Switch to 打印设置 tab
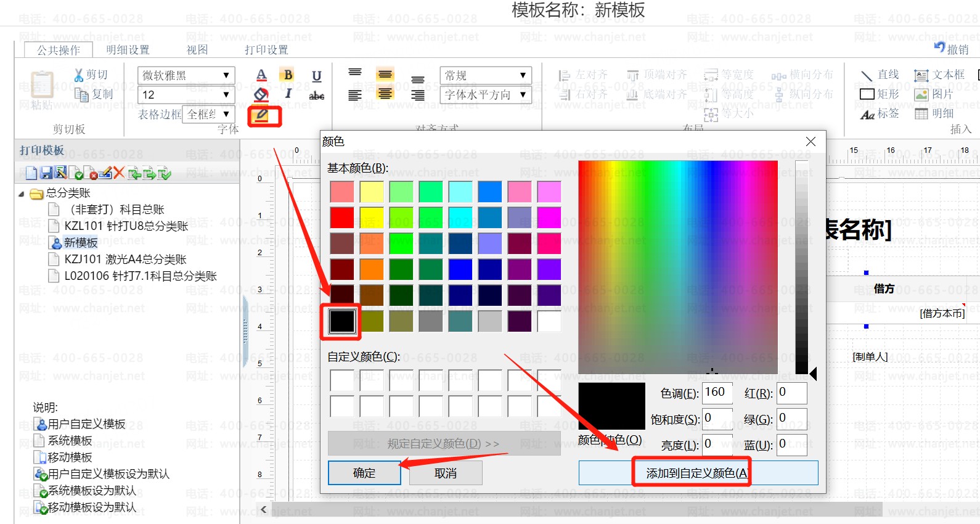 [266, 50]
